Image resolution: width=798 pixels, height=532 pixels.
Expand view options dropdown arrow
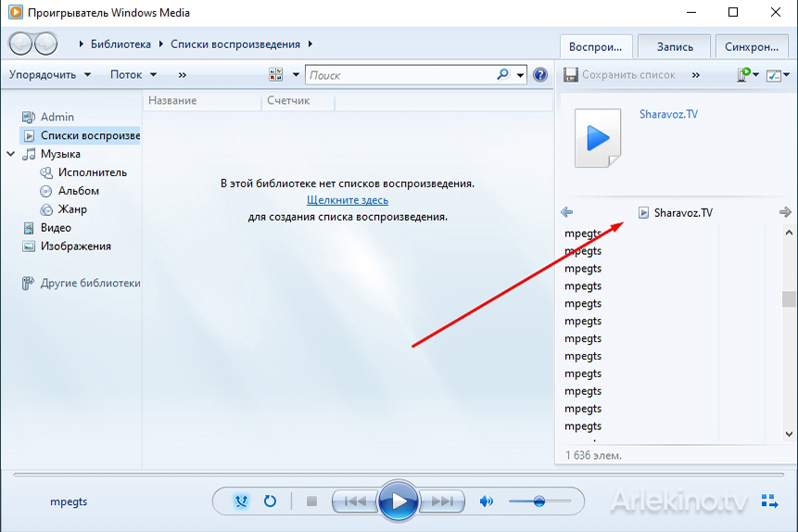tap(296, 75)
